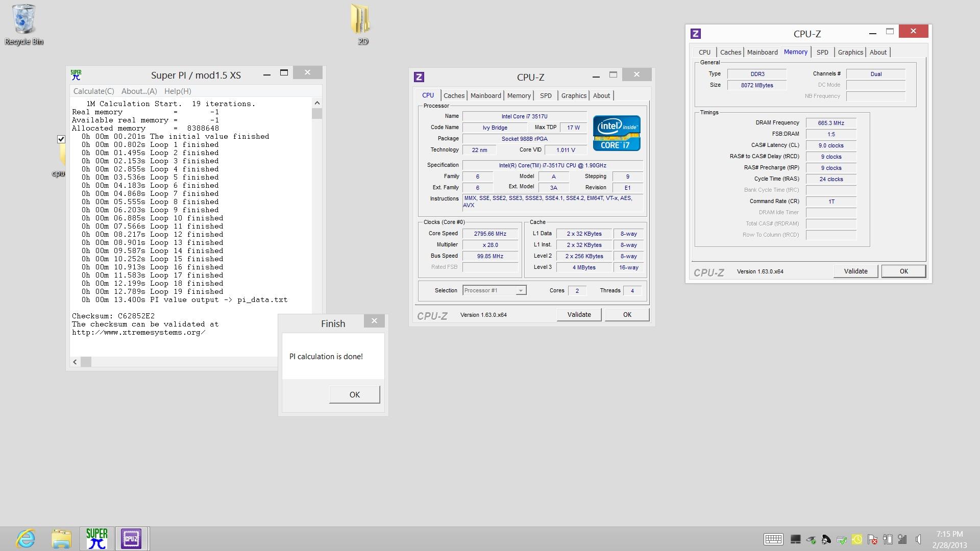Open the About...(A) menu in Super PI
The image size is (980, 551).
pyautogui.click(x=139, y=91)
